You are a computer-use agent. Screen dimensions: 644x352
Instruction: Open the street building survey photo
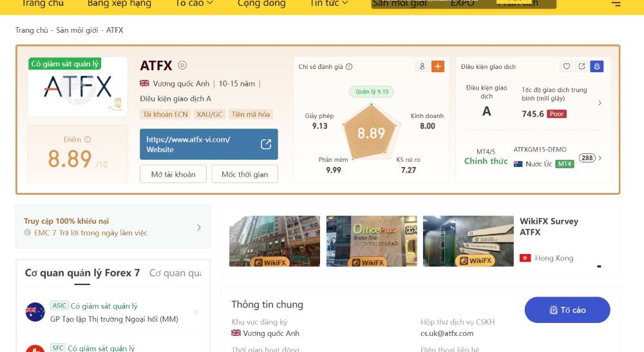(274, 241)
